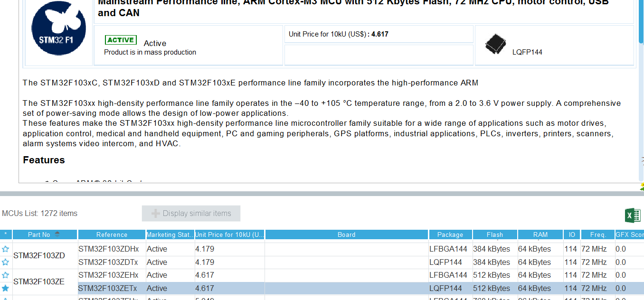The height and width of the screenshot is (300, 644).
Task: Click the MCUs List 1272 items label
Action: [39, 214]
